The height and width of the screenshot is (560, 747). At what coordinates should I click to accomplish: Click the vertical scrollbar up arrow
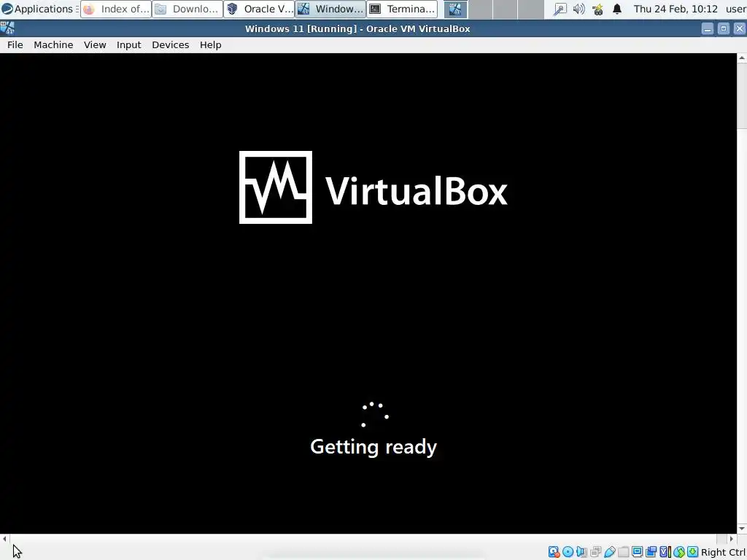tap(742, 58)
